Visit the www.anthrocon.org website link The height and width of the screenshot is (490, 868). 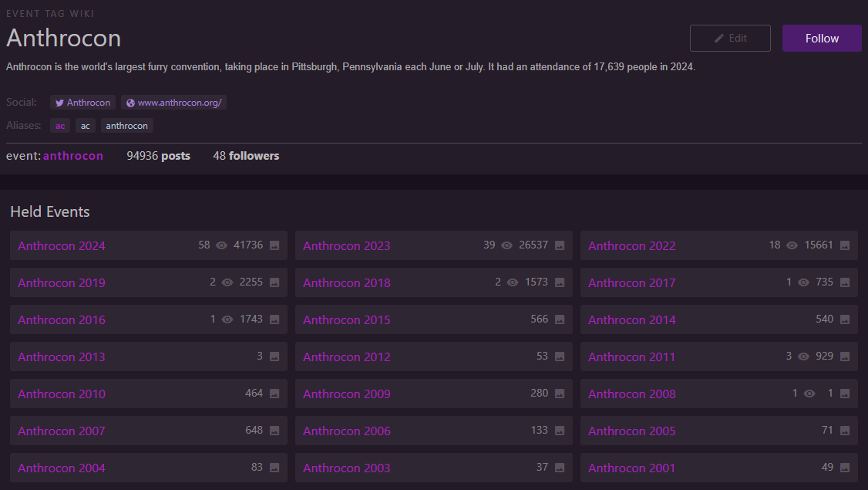(x=173, y=103)
